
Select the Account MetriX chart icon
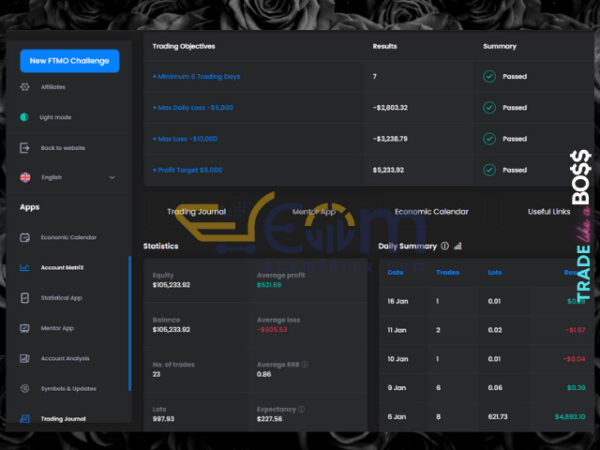[24, 268]
